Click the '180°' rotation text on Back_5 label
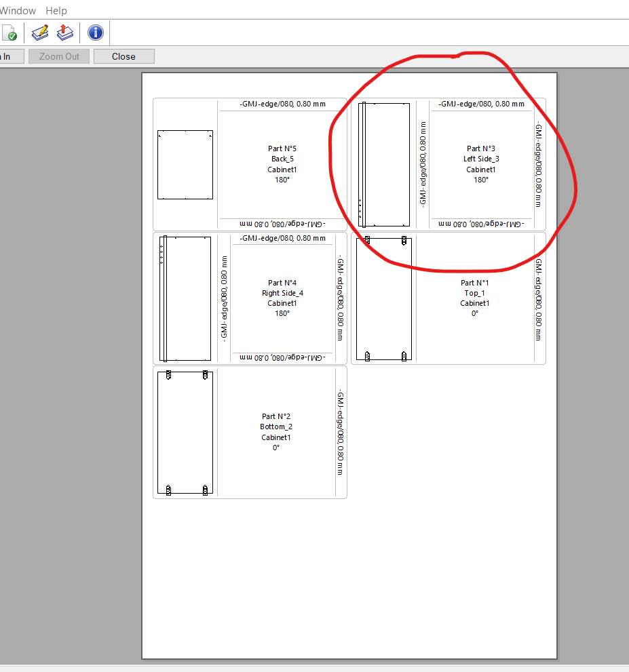The width and height of the screenshot is (629, 672). pos(282,180)
